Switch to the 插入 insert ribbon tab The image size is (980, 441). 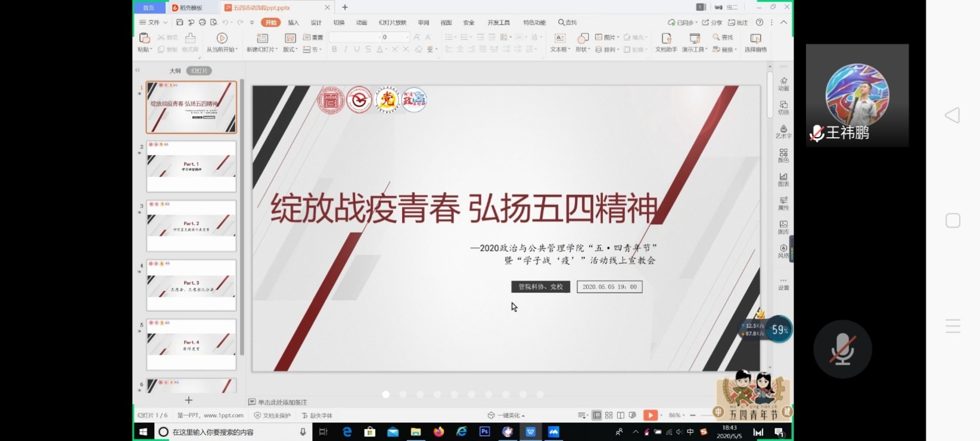tap(294, 23)
